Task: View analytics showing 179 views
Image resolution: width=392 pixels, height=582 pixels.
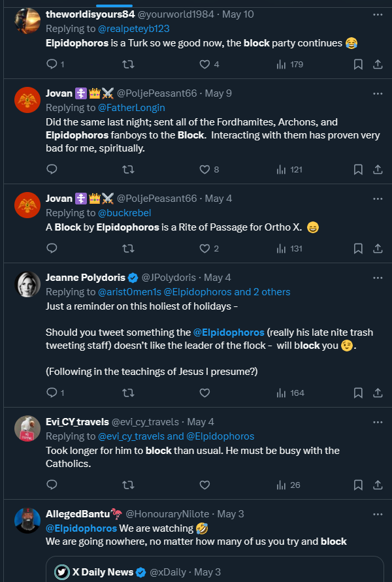Action: click(290, 64)
